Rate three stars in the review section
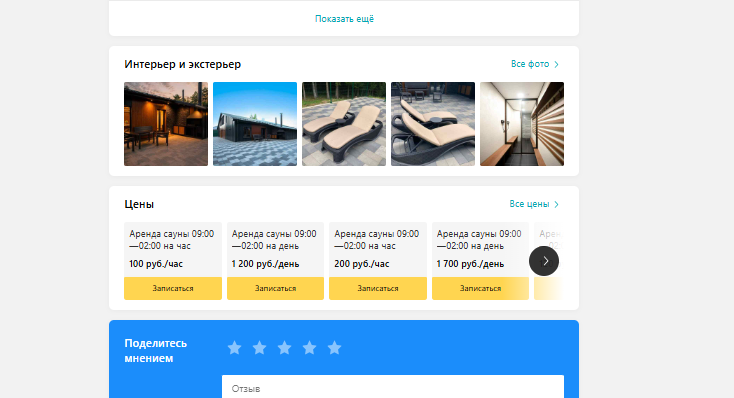 coord(284,348)
